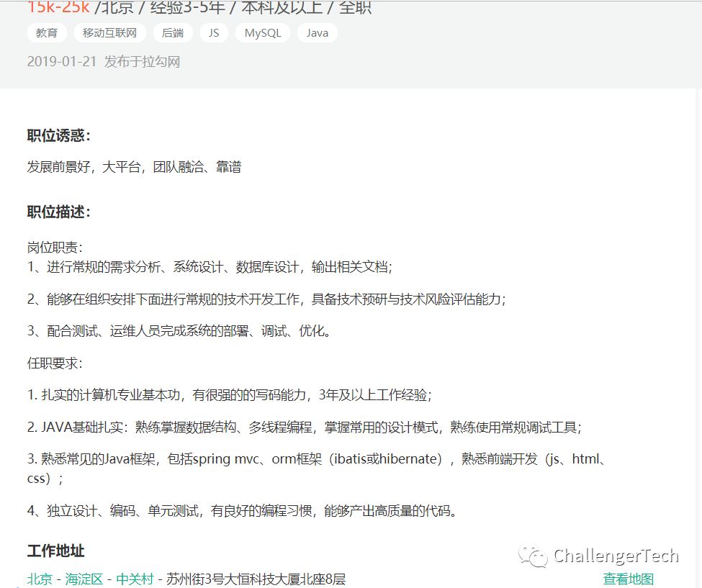Screen dimensions: 702x588
Task: Click duty line about 技术预研与技术风险评估
Action: [266, 299]
